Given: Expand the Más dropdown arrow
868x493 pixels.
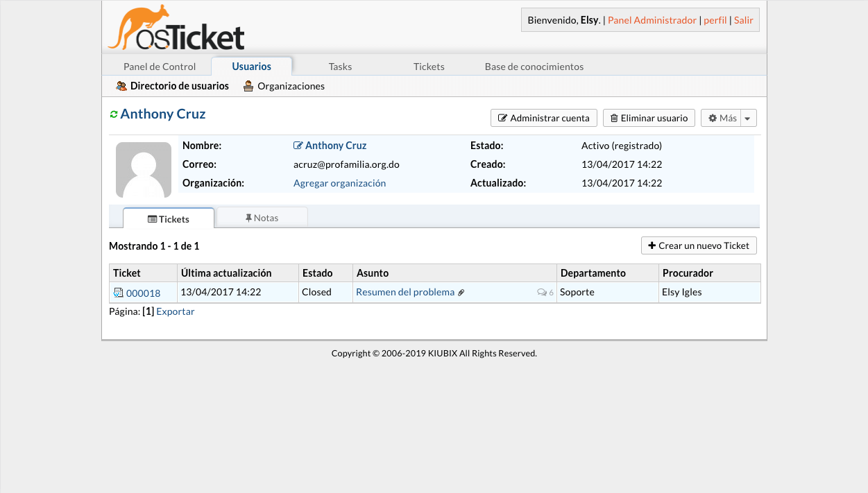Looking at the screenshot, I should (x=748, y=119).
